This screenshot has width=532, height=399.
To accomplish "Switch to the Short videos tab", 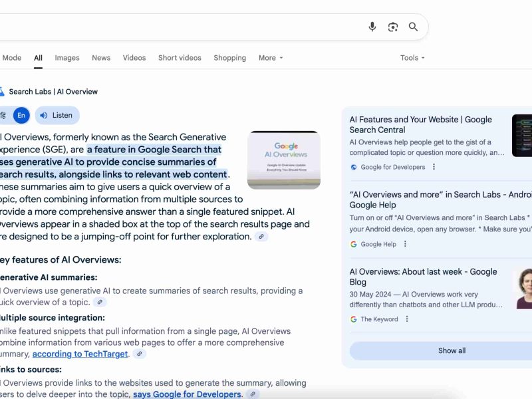I will (180, 58).
